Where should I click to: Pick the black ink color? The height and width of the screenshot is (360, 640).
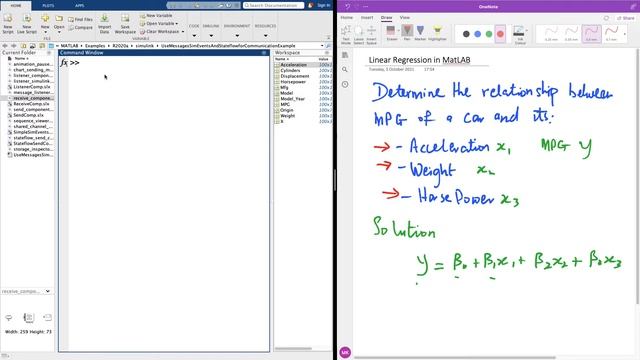coord(466,34)
